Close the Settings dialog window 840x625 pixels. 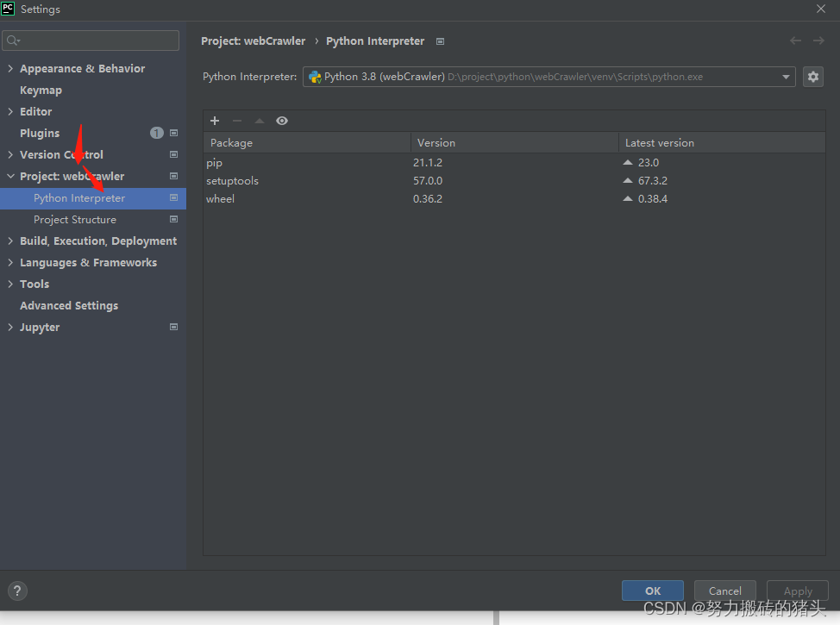click(x=821, y=9)
